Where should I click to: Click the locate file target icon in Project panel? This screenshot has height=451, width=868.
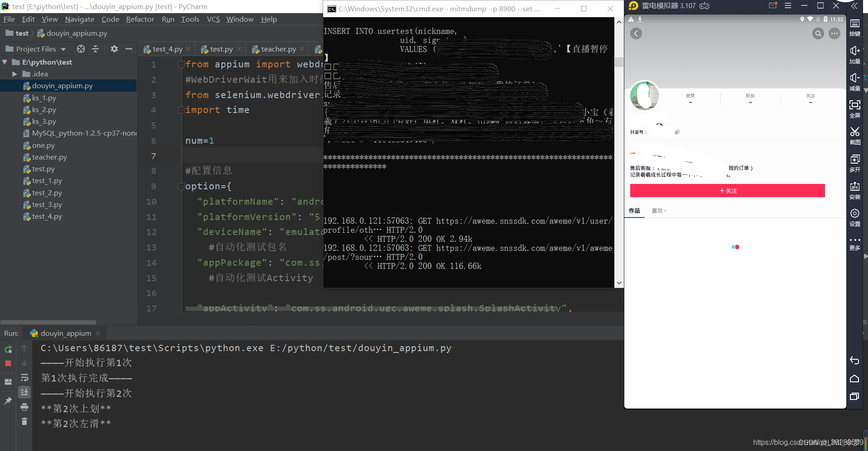click(x=81, y=49)
